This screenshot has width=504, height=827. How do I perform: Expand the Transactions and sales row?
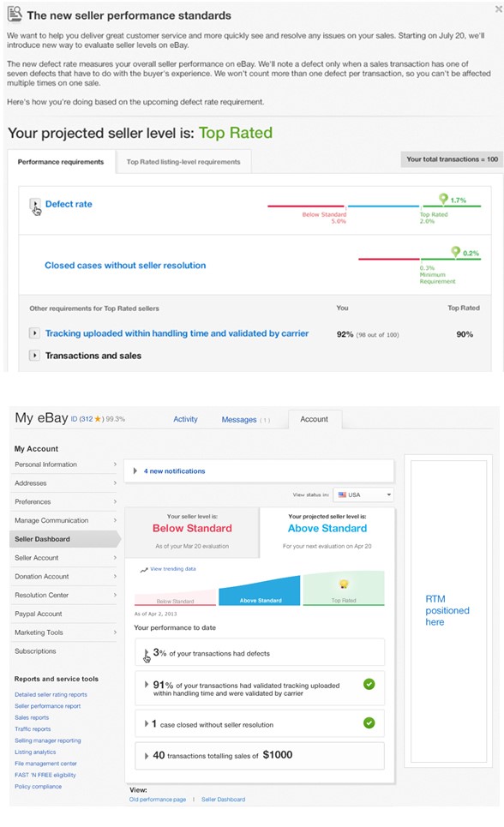35,356
